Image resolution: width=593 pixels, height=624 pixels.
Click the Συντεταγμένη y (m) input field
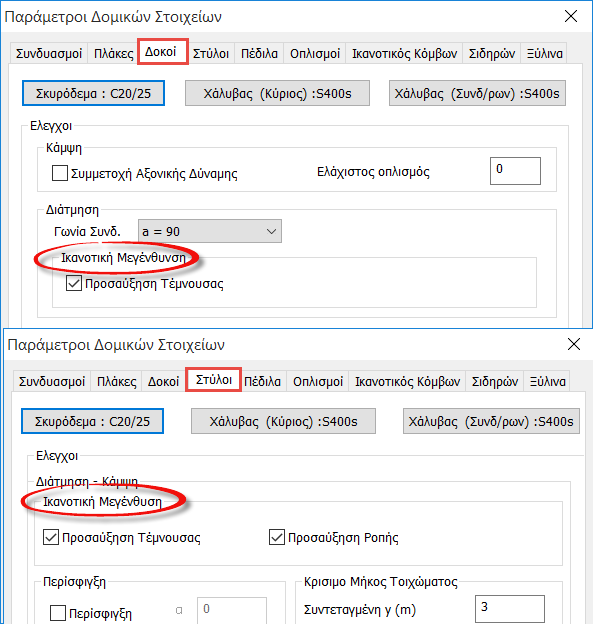pos(510,609)
